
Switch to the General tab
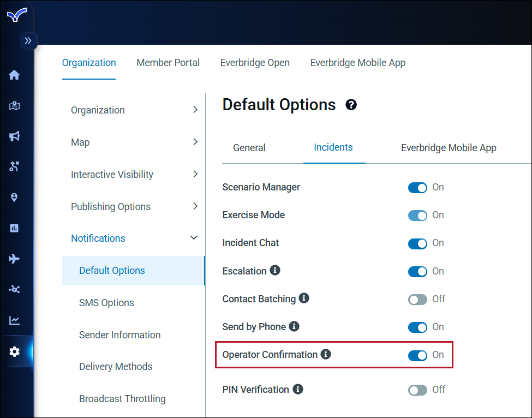click(x=249, y=148)
